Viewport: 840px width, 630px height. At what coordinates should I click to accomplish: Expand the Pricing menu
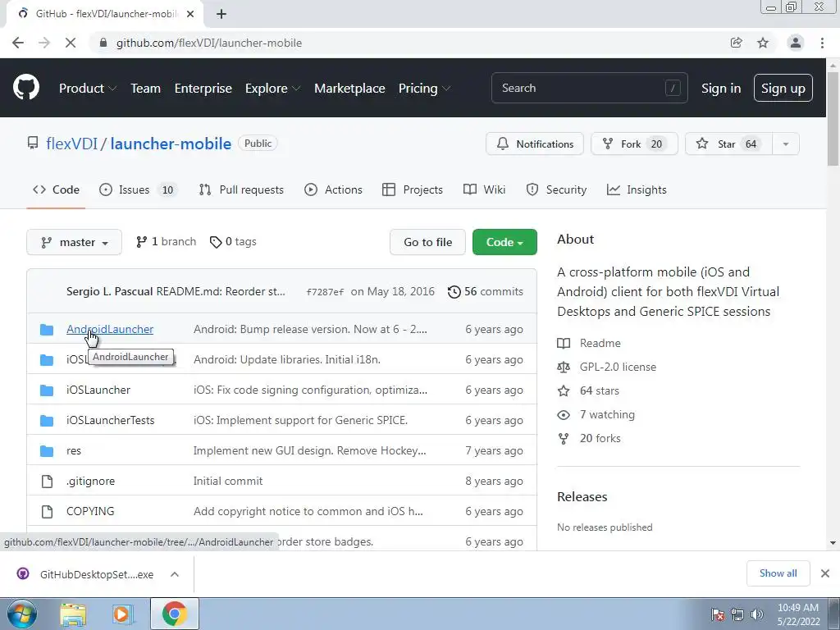[x=424, y=89]
